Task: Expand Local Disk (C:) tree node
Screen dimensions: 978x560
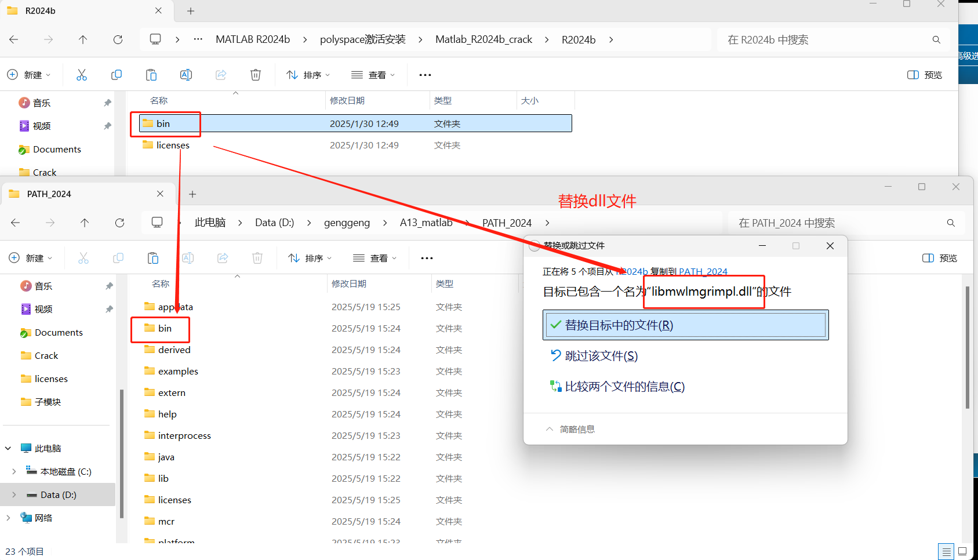Action: pos(14,471)
